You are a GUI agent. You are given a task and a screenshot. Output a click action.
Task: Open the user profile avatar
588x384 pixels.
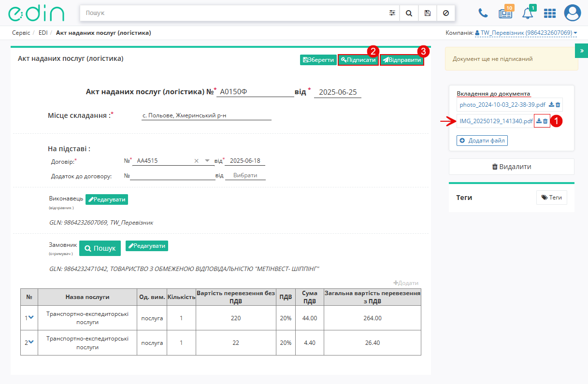pos(573,13)
